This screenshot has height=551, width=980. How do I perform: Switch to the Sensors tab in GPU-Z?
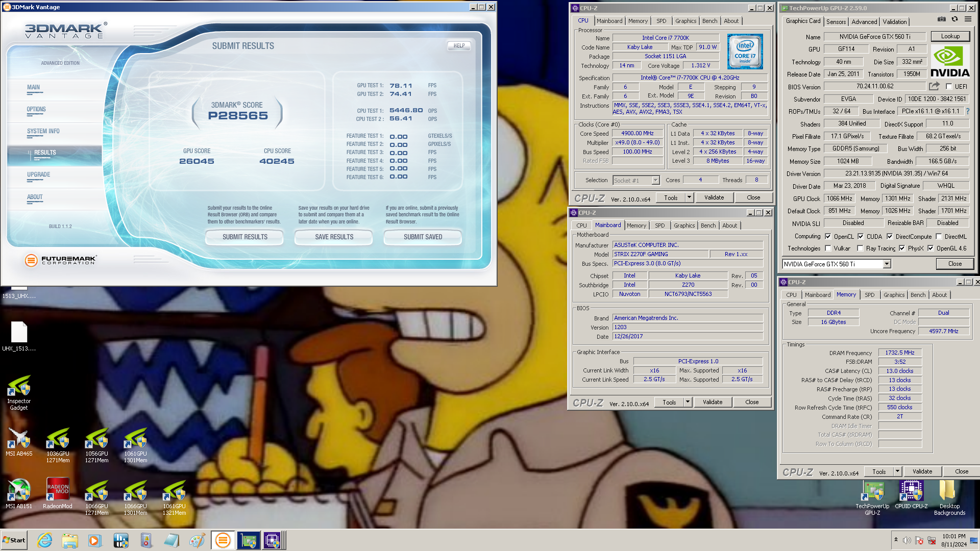[x=836, y=22]
